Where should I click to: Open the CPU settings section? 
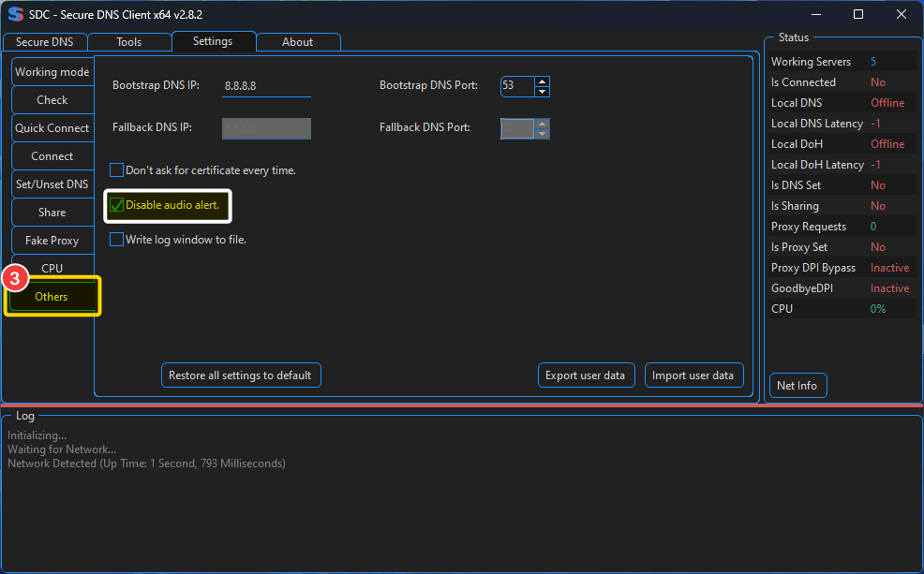tap(52, 268)
